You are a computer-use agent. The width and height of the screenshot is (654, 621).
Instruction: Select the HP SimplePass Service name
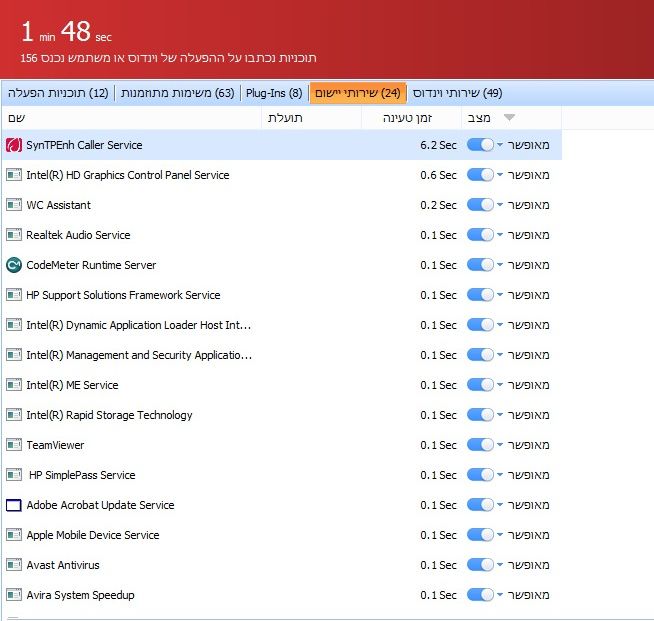click(82, 475)
